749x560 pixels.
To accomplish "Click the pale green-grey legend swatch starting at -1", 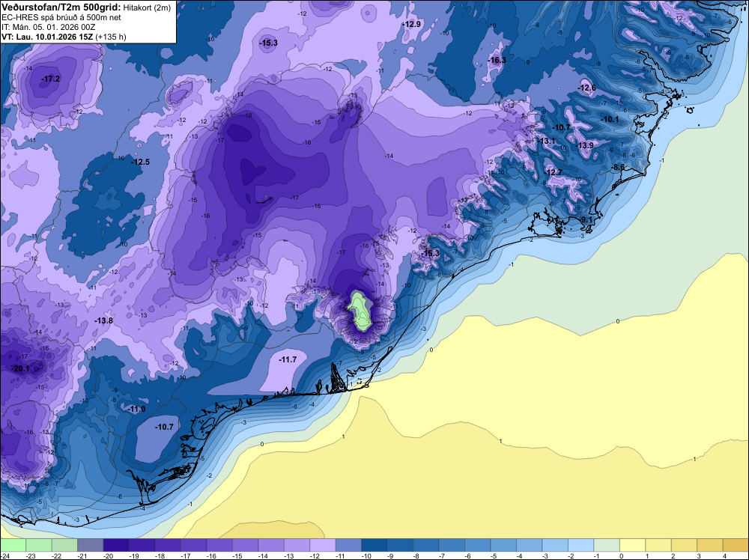I will point(607,545).
